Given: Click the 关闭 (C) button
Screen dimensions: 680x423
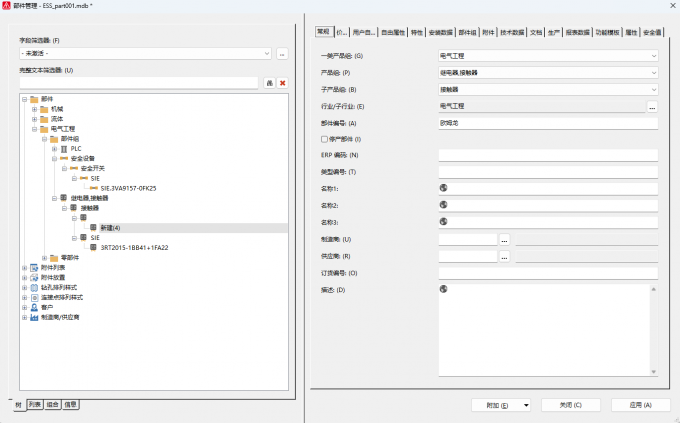Looking at the screenshot, I should tap(571, 405).
